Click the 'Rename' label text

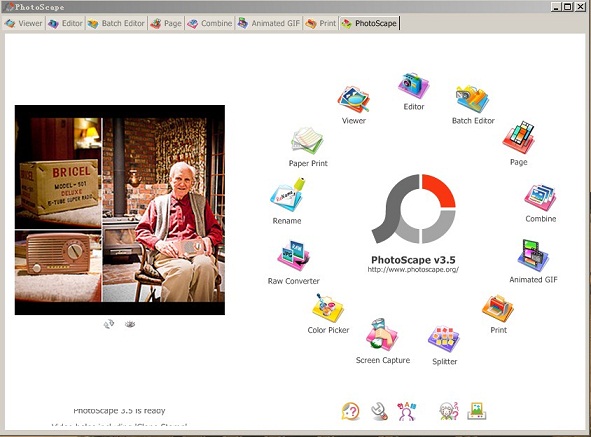(x=287, y=221)
